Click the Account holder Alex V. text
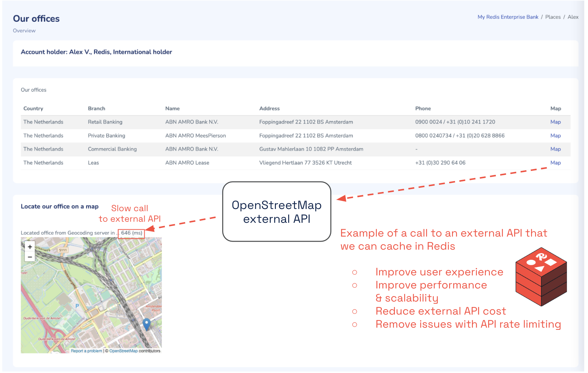The image size is (588, 373). click(x=96, y=52)
